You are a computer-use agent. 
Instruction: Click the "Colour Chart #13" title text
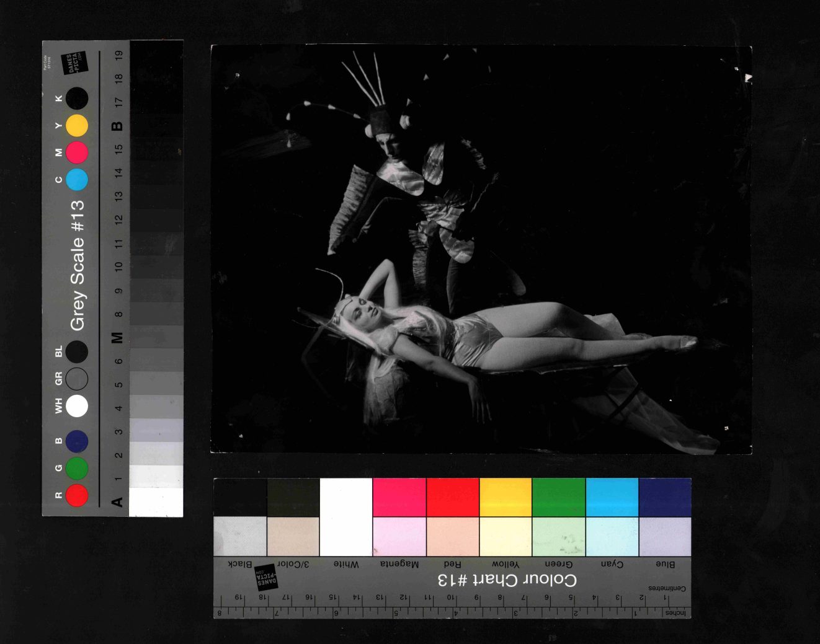[x=507, y=580]
